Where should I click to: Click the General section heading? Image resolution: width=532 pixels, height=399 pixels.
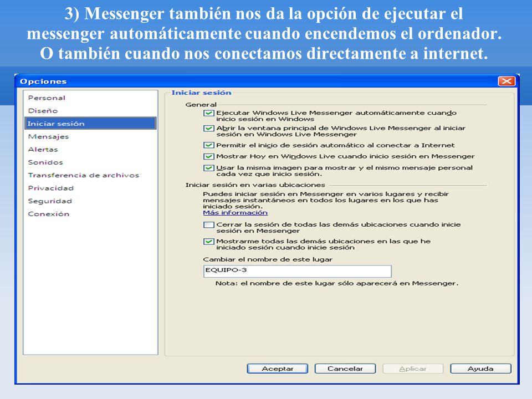(x=201, y=105)
